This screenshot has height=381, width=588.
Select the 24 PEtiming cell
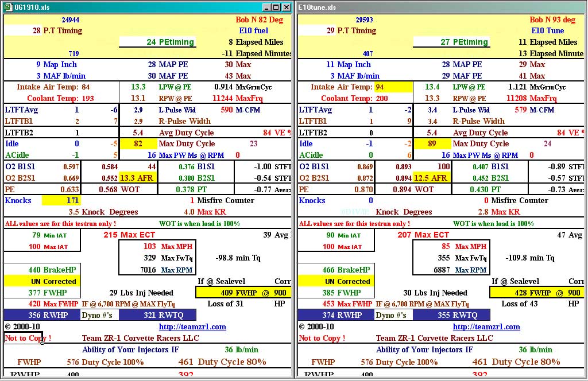click(157, 42)
